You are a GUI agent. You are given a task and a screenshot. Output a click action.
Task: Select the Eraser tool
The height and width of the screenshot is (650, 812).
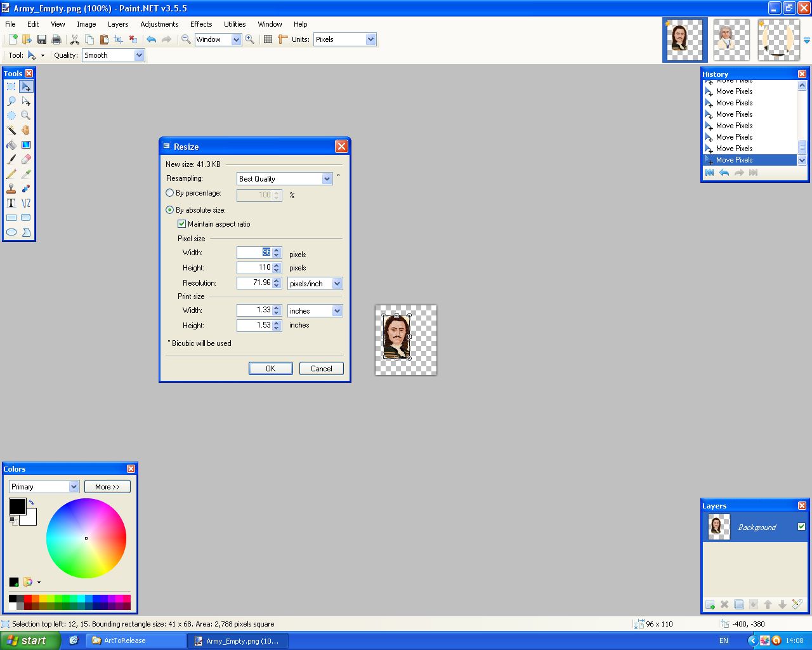pos(26,159)
